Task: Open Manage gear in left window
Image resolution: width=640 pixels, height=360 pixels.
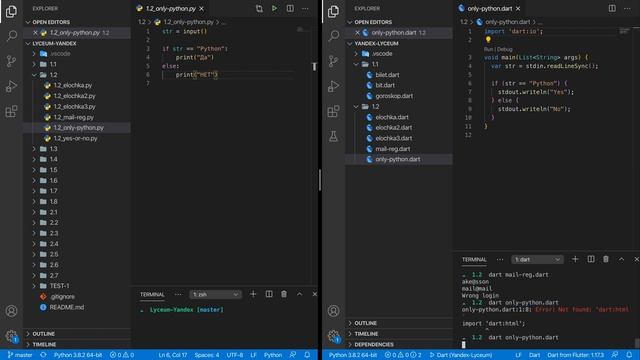Action: click(11, 336)
